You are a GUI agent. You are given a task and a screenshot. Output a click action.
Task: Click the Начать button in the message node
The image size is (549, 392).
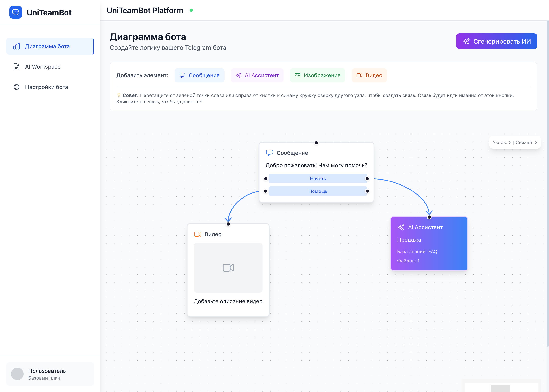pyautogui.click(x=318, y=179)
